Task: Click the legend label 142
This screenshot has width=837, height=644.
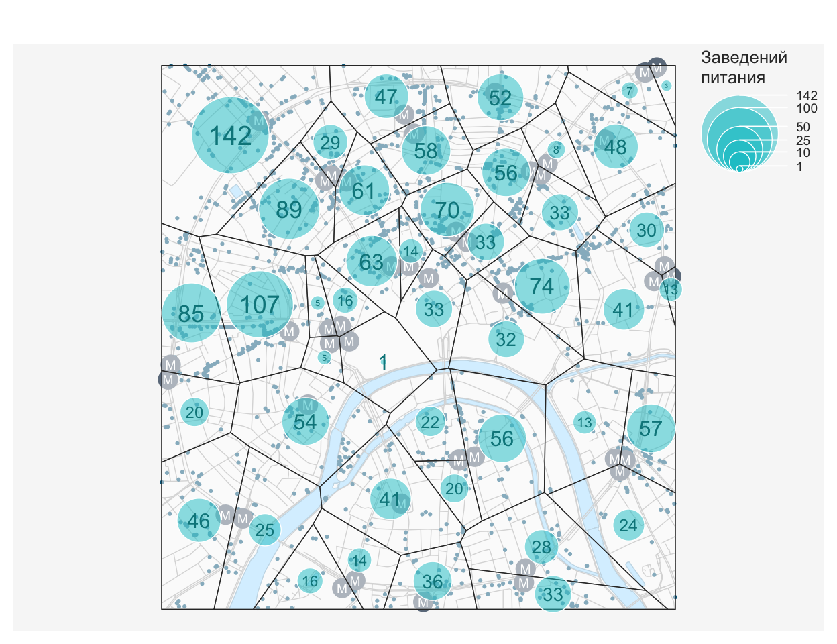Action: click(x=807, y=96)
